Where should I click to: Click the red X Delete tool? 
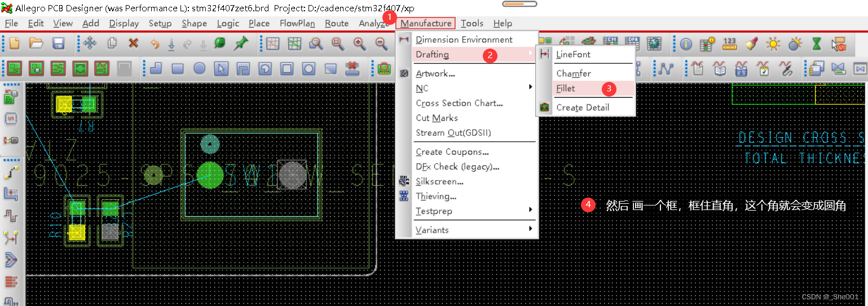(x=133, y=43)
